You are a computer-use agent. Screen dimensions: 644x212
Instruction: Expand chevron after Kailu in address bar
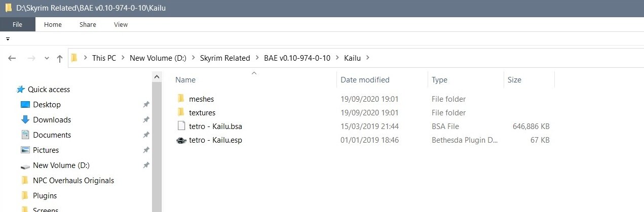[x=368, y=58]
